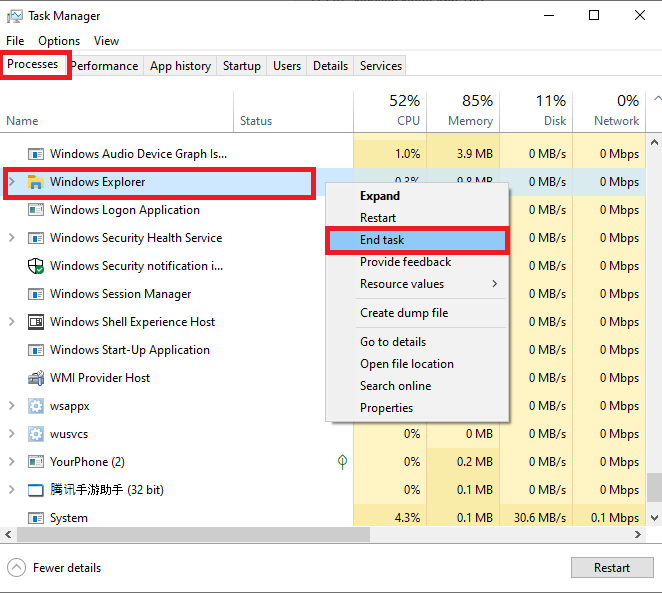662x593 pixels.
Task: Choose Provide feedback in context menu
Action: (417, 262)
